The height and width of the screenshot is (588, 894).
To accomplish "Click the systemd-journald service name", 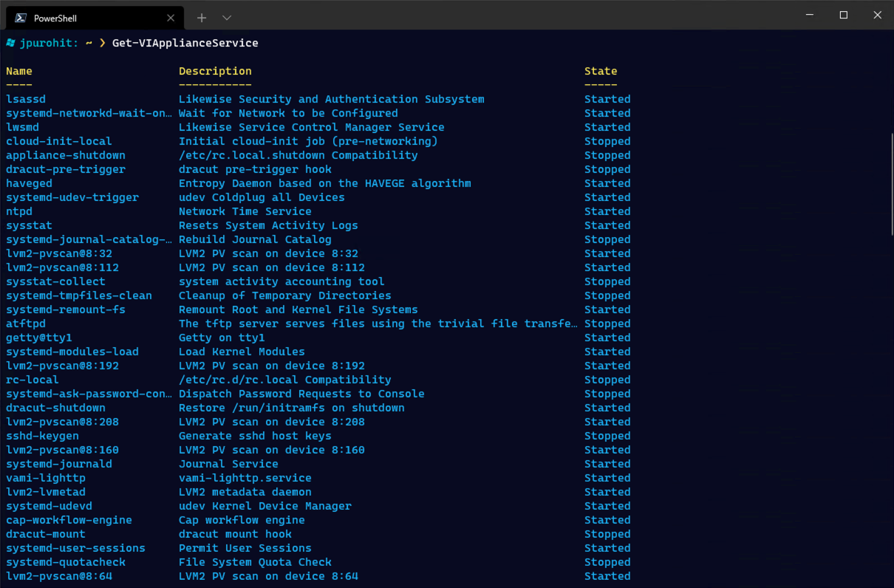I will [x=59, y=464].
